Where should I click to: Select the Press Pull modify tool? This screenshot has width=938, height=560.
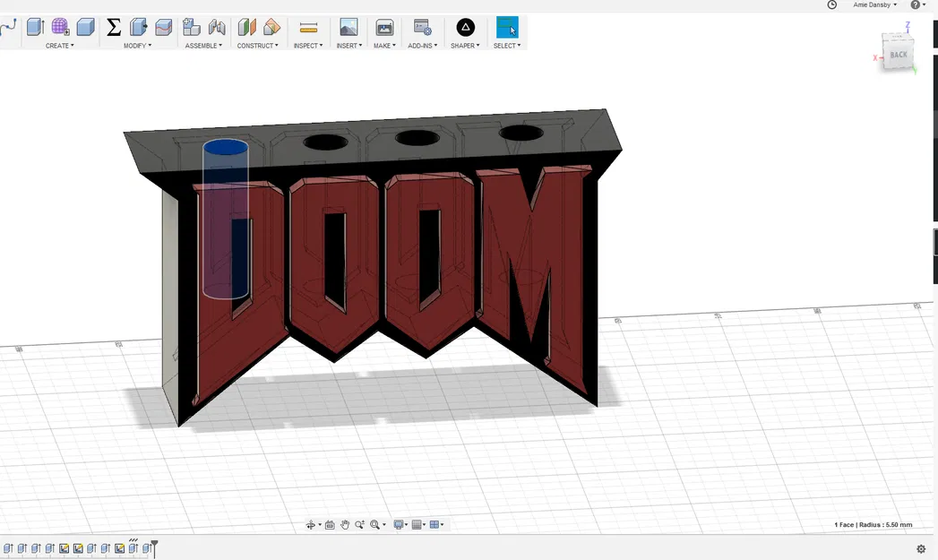pyautogui.click(x=138, y=27)
